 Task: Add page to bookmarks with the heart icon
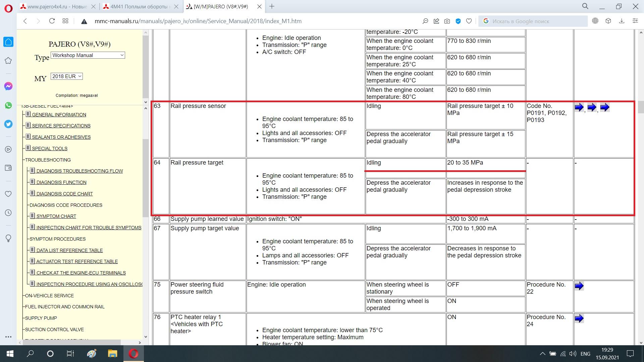tap(469, 21)
